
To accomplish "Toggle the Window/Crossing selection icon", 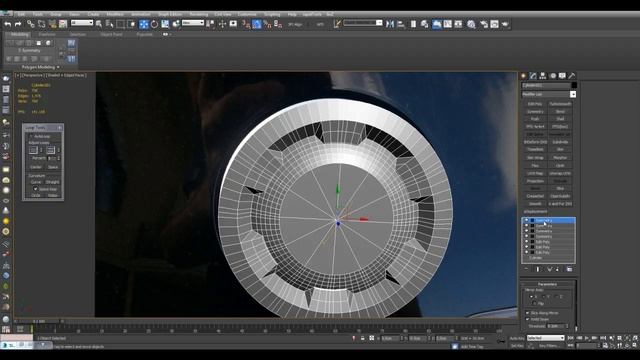I will click(x=131, y=24).
